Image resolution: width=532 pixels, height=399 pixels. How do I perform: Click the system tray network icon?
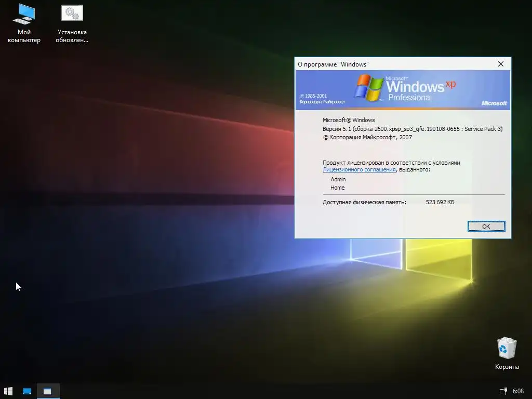tap(503, 391)
